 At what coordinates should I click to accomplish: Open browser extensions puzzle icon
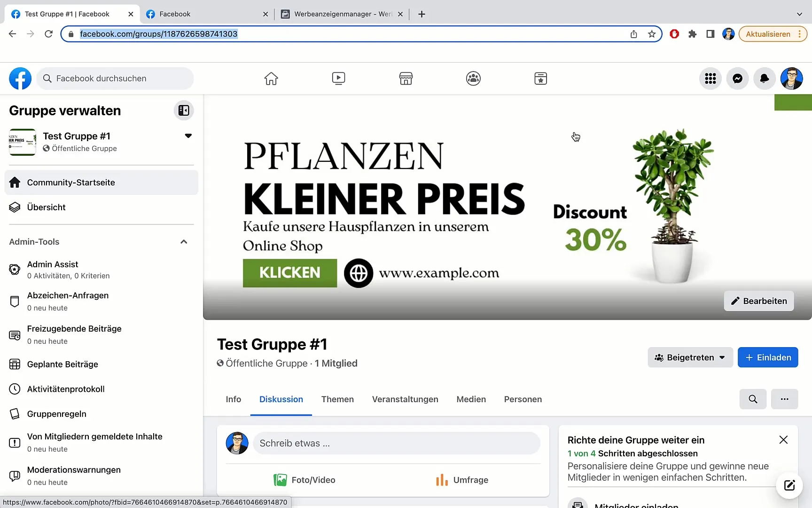[692, 34]
